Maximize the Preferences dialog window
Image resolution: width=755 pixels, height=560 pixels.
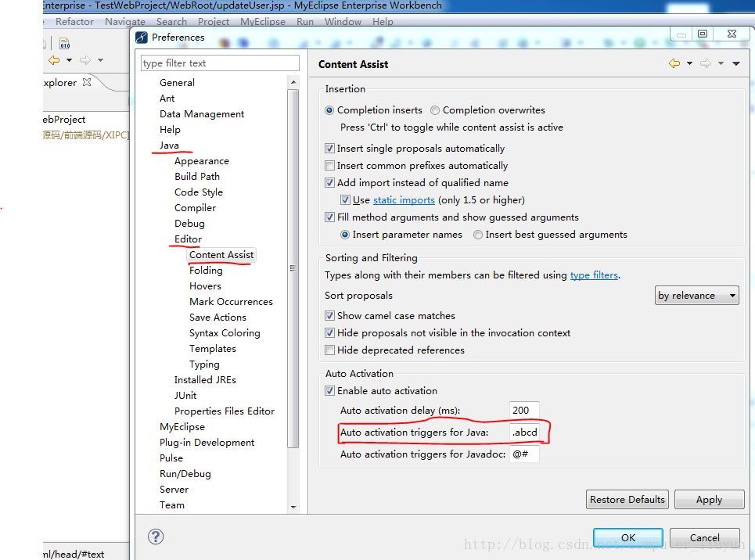(x=703, y=34)
